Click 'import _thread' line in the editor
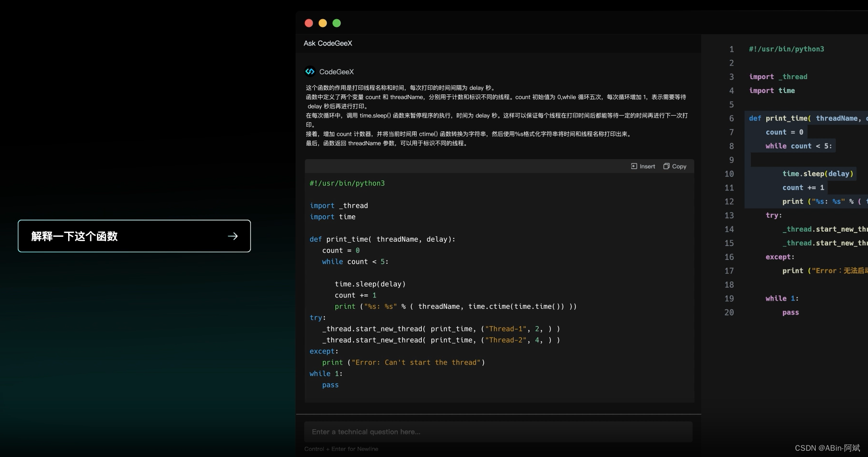868x457 pixels. point(778,77)
